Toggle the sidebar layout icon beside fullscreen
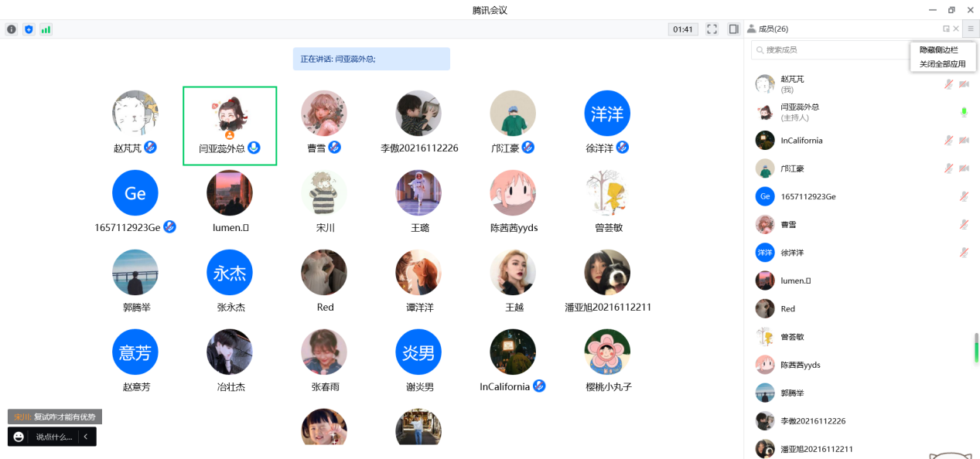Viewport: 980px width, 459px height. 733,29
